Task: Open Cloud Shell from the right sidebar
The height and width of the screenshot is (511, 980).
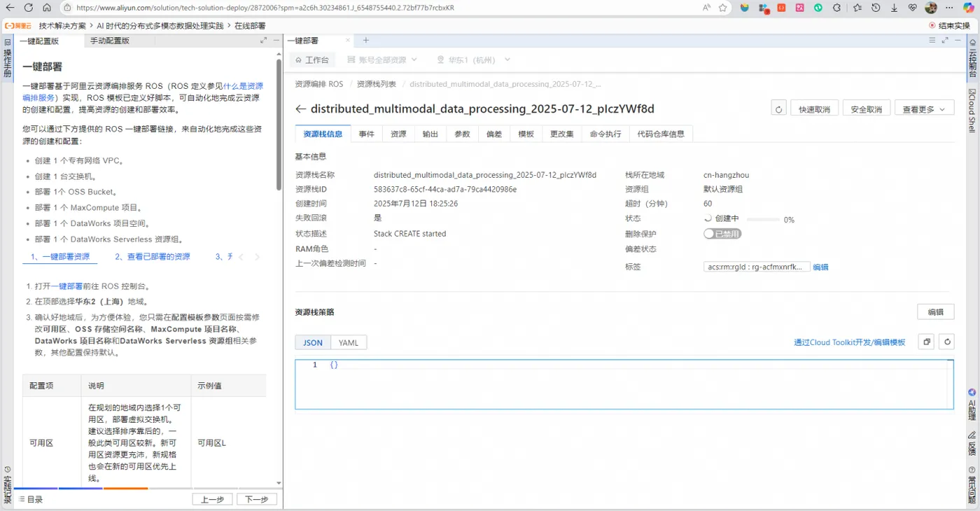Action: 972,111
